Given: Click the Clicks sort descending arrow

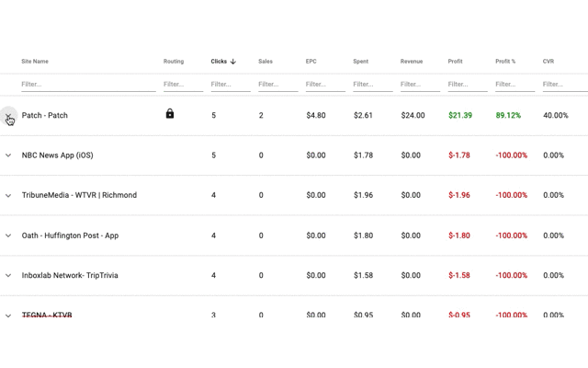Looking at the screenshot, I should 232,62.
